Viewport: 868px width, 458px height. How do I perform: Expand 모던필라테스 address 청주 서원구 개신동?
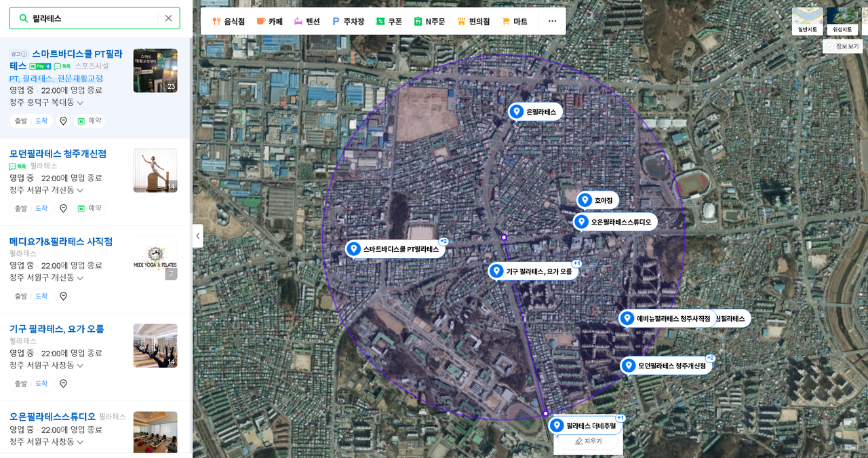click(46, 190)
